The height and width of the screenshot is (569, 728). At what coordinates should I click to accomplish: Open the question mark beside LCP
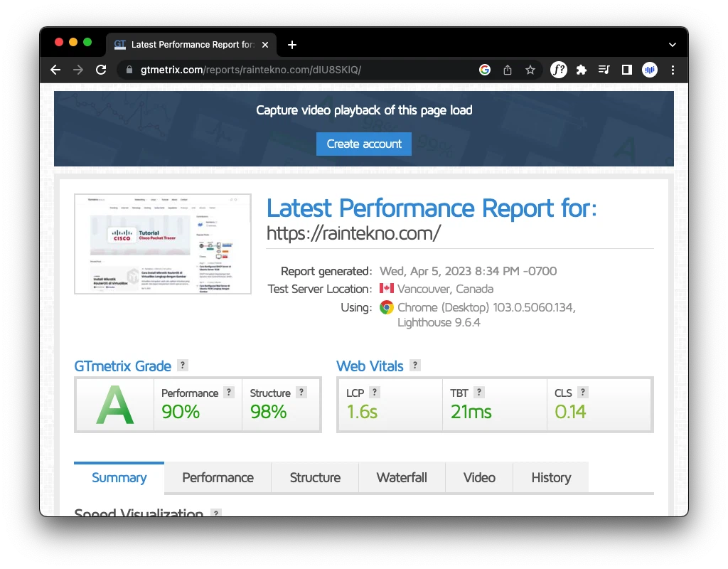coord(375,392)
